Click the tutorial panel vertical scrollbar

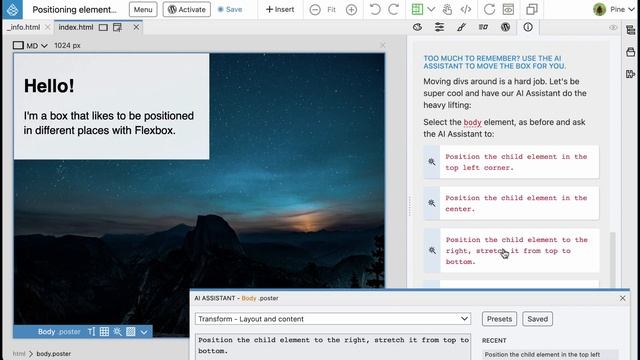click(612, 259)
